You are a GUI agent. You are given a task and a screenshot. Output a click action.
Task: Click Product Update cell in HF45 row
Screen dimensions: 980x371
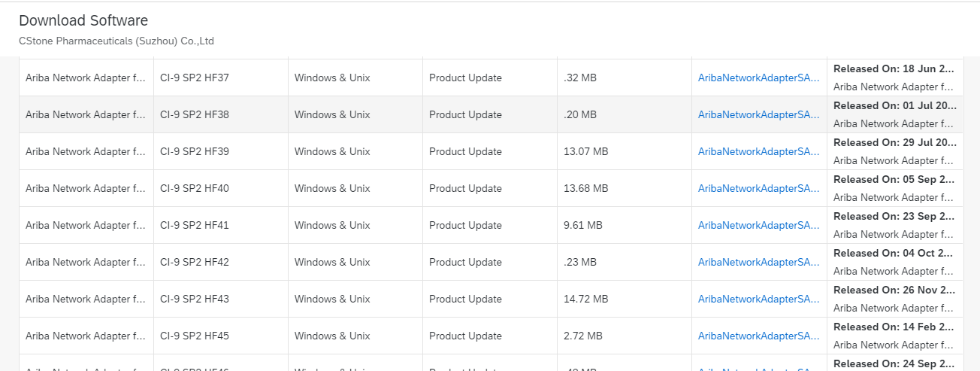[x=465, y=336]
